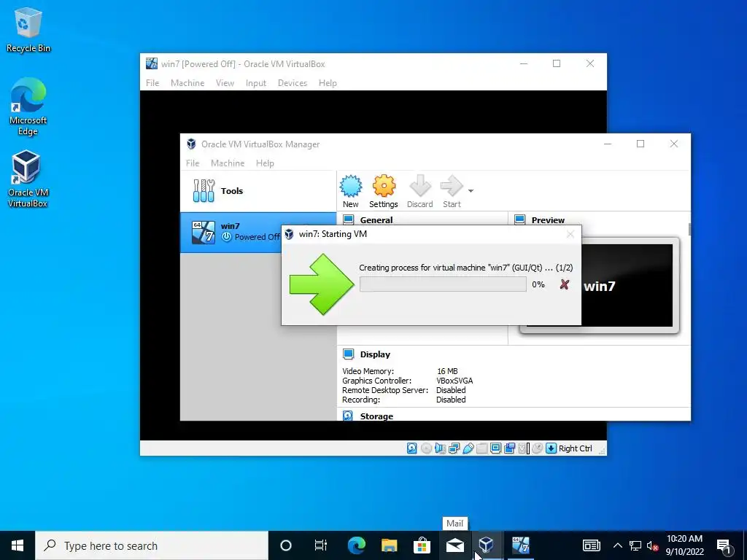Open Machine menu in win7 VM window
Viewport: 747px width, 560px height.
click(x=187, y=83)
